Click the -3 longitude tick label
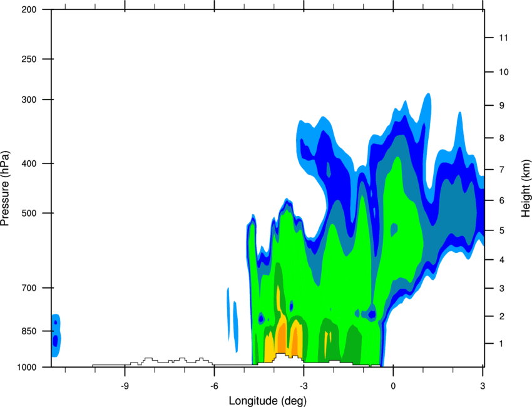Image resolution: width=532 pixels, height=407 pixels. (x=304, y=386)
